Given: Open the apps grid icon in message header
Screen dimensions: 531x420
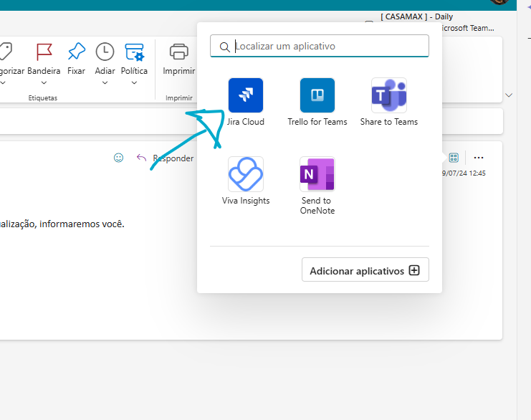Looking at the screenshot, I should (454, 158).
